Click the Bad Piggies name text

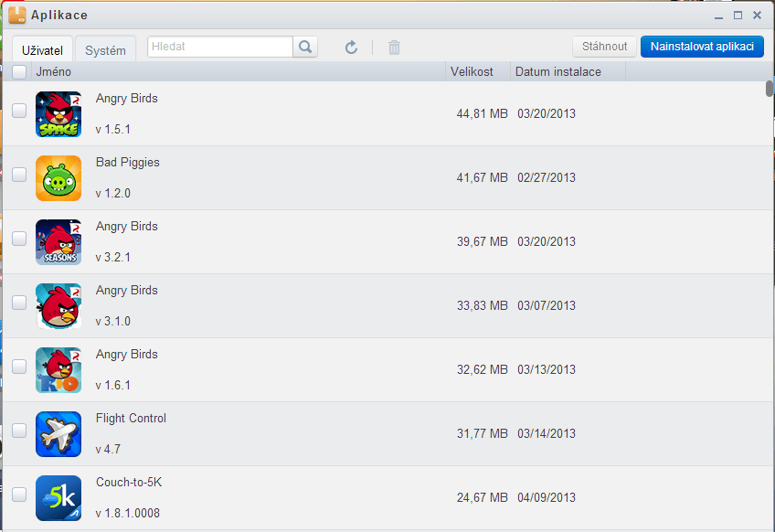pyautogui.click(x=128, y=163)
